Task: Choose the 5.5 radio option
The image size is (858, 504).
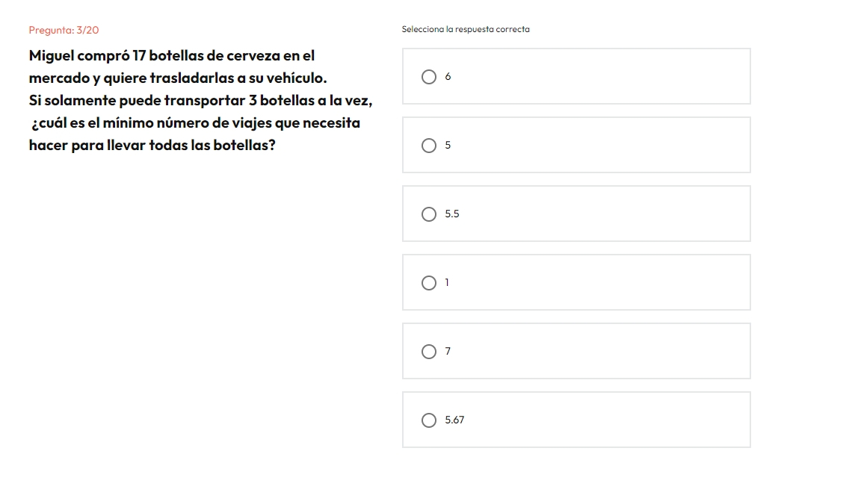Action: point(429,214)
